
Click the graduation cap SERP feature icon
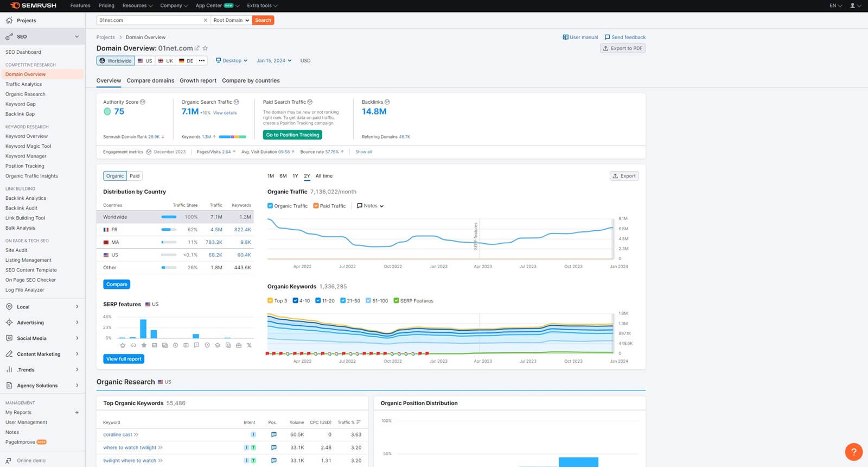[x=218, y=345]
